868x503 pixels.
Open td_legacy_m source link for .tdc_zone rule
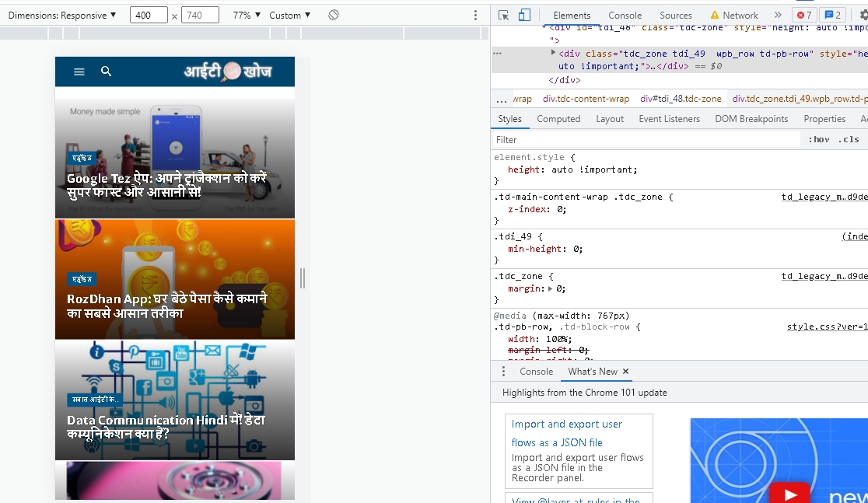coord(824,276)
